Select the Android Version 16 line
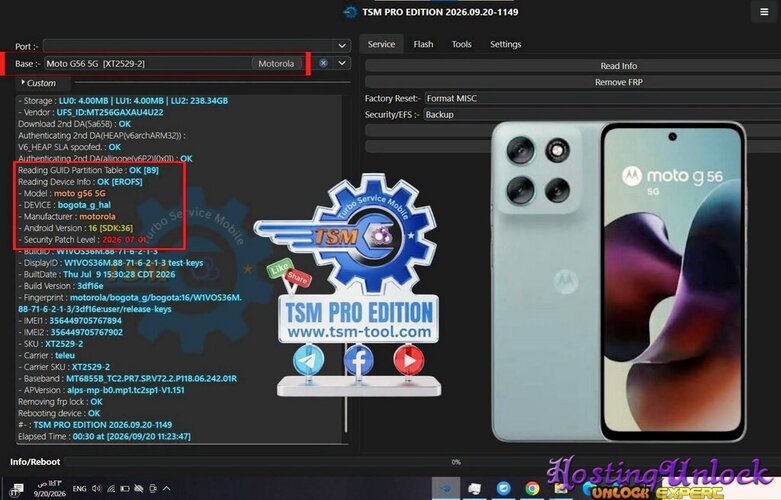The width and height of the screenshot is (781, 500). coord(75,228)
